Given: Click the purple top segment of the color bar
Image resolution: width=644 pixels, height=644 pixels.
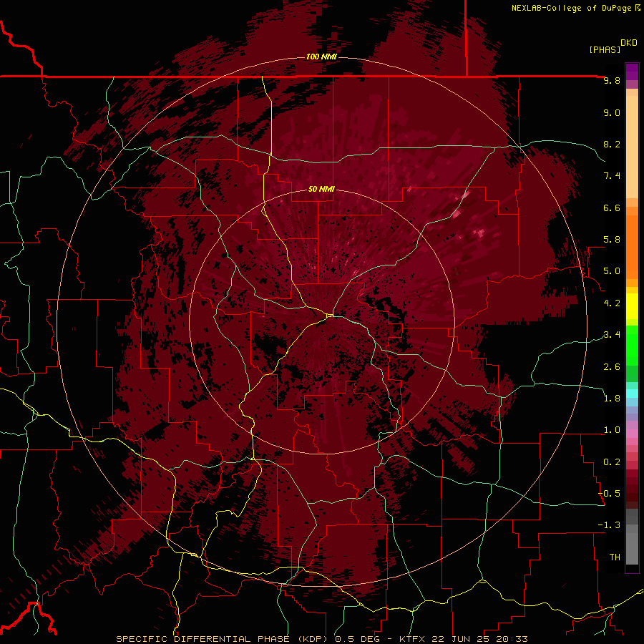Looking at the screenshot, I should pyautogui.click(x=632, y=72).
